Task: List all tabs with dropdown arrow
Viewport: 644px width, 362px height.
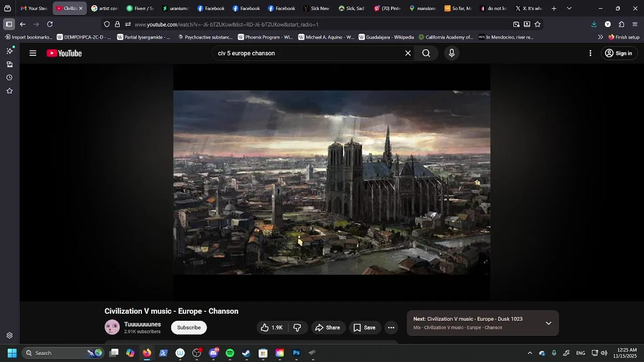Action: [x=569, y=9]
